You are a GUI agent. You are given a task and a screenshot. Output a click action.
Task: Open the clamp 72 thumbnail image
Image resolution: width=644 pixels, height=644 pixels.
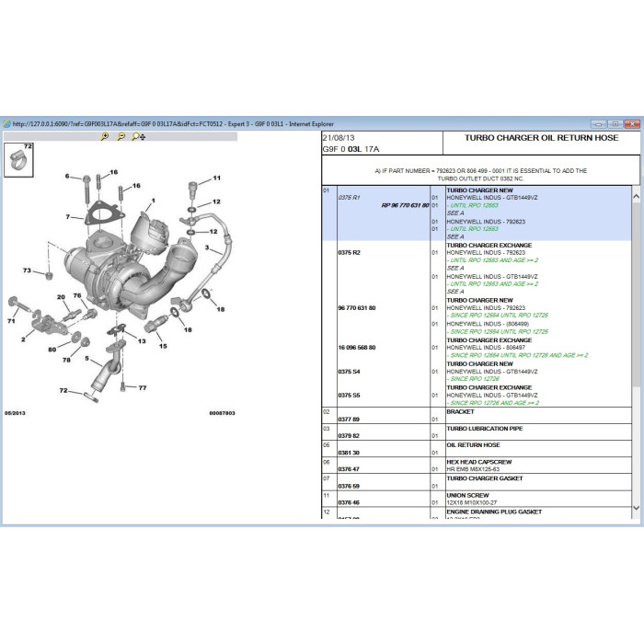pos(18,160)
